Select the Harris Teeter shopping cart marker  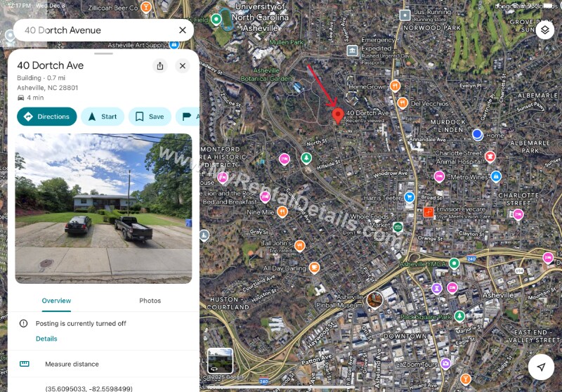409,197
